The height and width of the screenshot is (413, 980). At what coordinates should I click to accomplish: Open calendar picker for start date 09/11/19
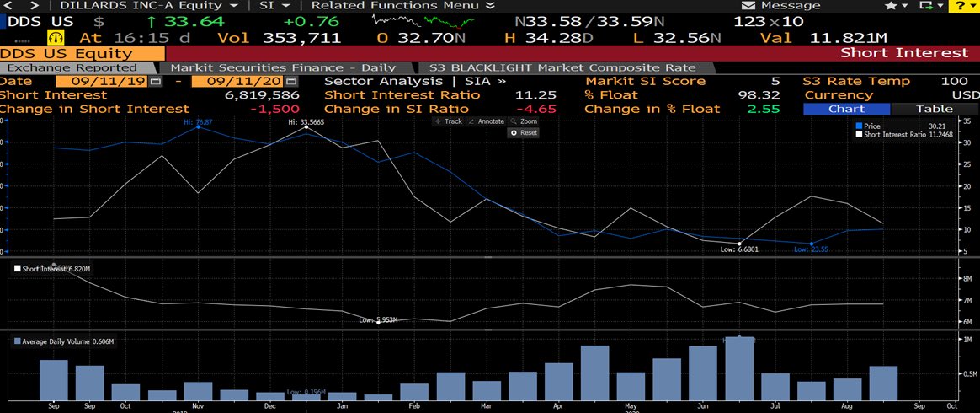155,82
